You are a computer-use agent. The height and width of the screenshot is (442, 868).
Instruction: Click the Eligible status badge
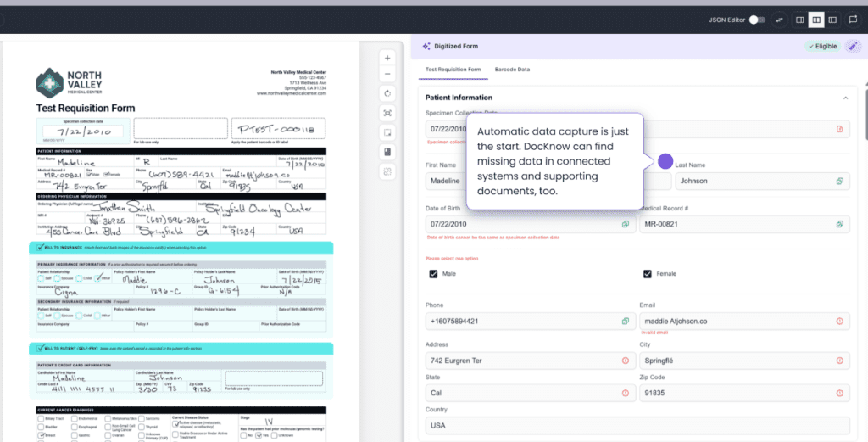pos(821,46)
